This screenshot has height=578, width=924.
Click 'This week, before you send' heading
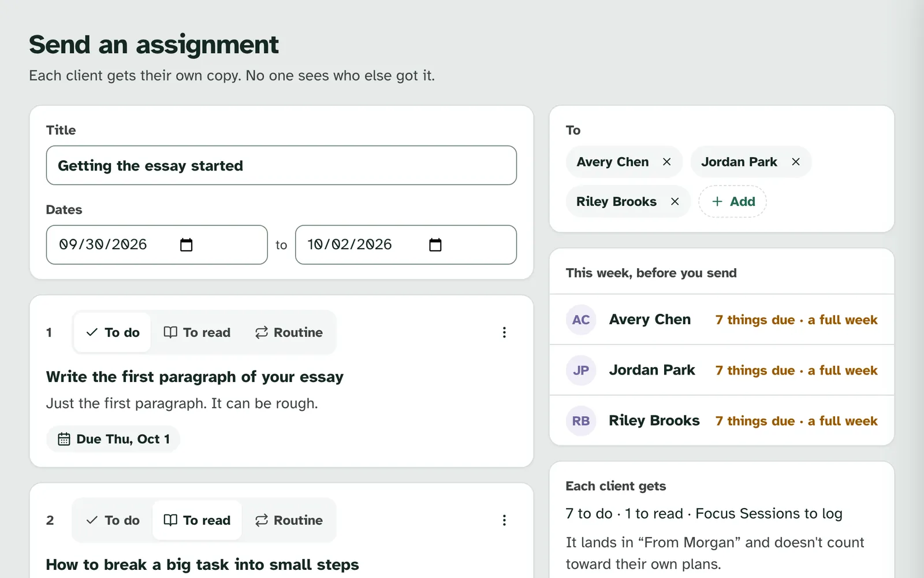pyautogui.click(x=651, y=273)
